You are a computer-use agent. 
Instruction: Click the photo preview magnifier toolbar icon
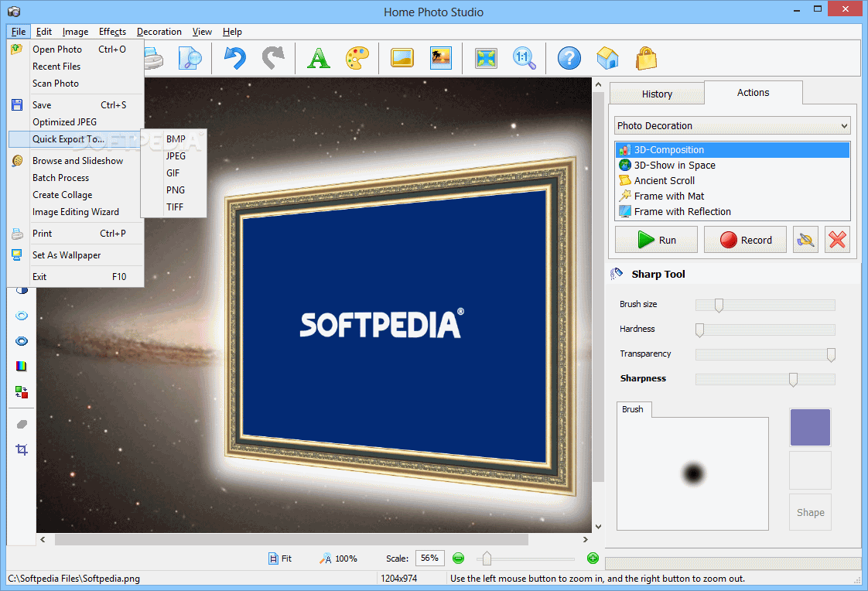190,58
